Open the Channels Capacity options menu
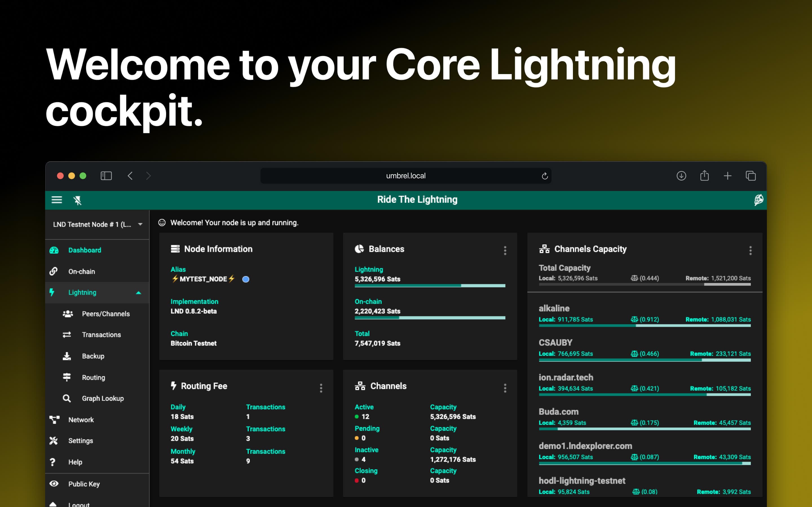 (x=750, y=250)
